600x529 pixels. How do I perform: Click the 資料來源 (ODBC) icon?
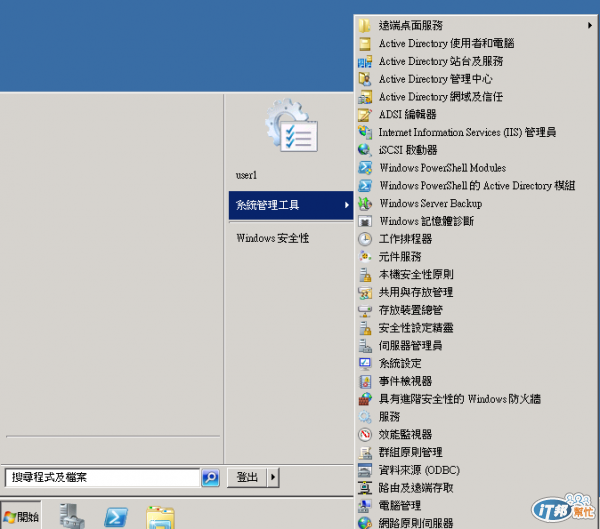(365, 470)
